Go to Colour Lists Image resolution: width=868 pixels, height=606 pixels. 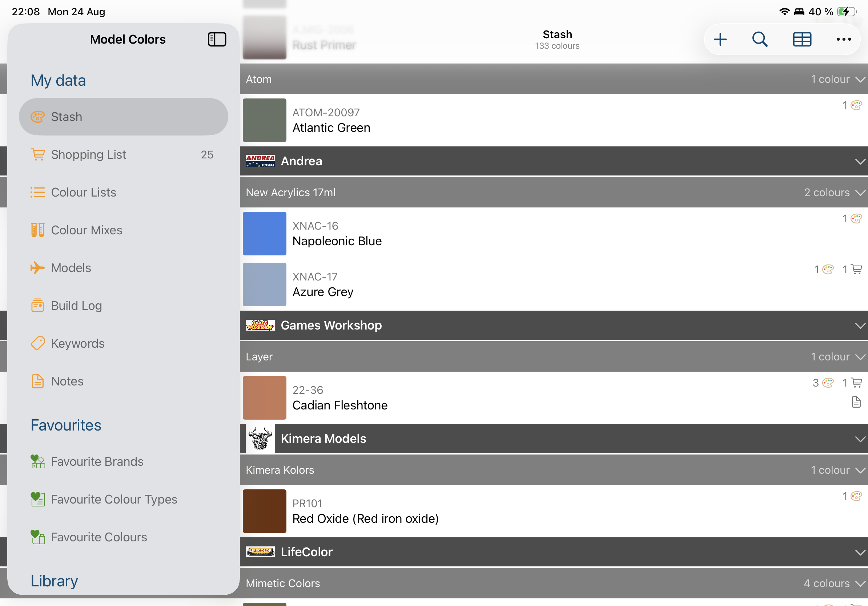point(123,192)
